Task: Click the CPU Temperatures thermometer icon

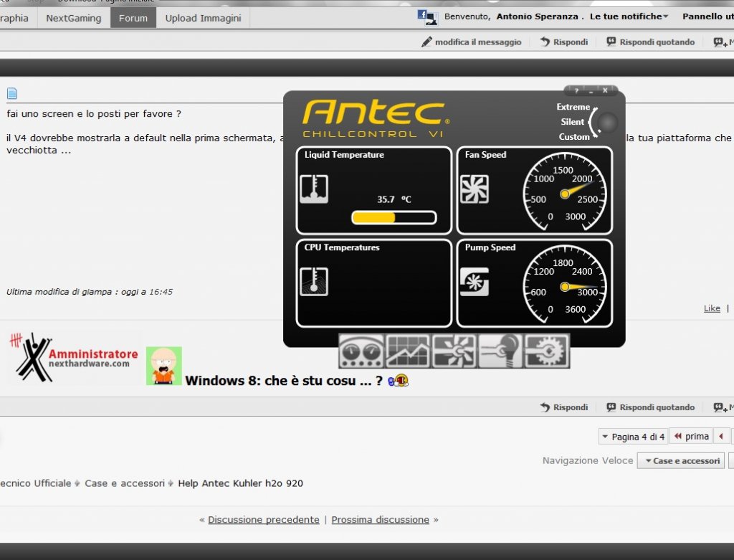Action: click(x=314, y=282)
